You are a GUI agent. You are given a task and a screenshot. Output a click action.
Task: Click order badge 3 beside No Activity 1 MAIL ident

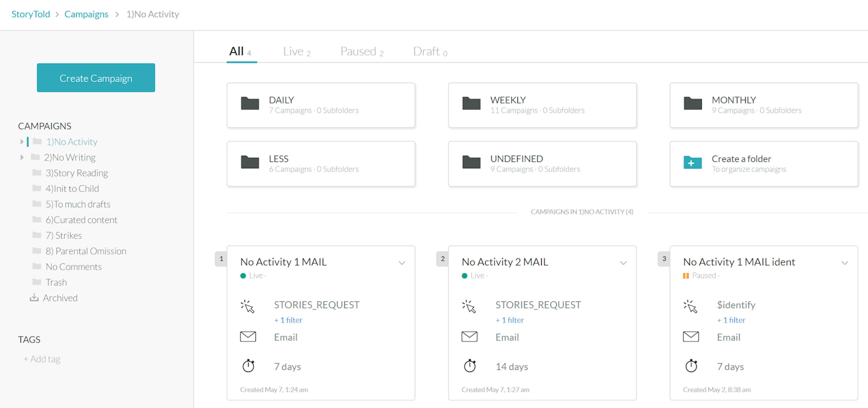click(664, 259)
